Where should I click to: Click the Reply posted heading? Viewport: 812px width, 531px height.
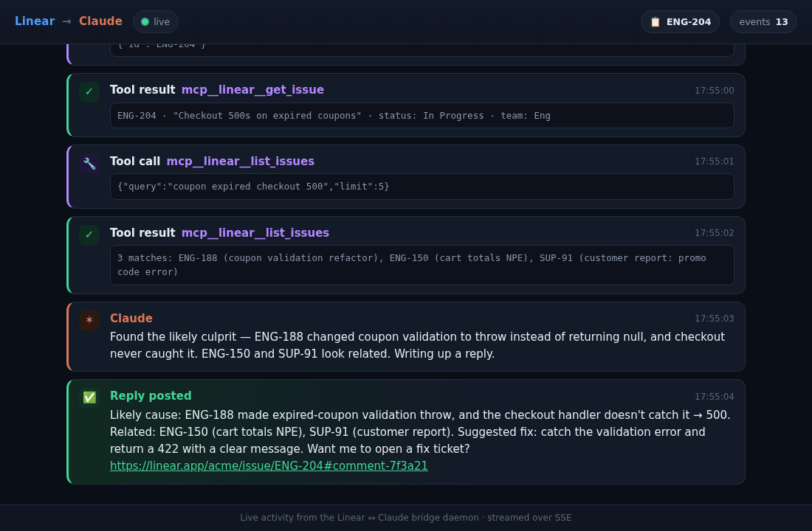point(151,396)
